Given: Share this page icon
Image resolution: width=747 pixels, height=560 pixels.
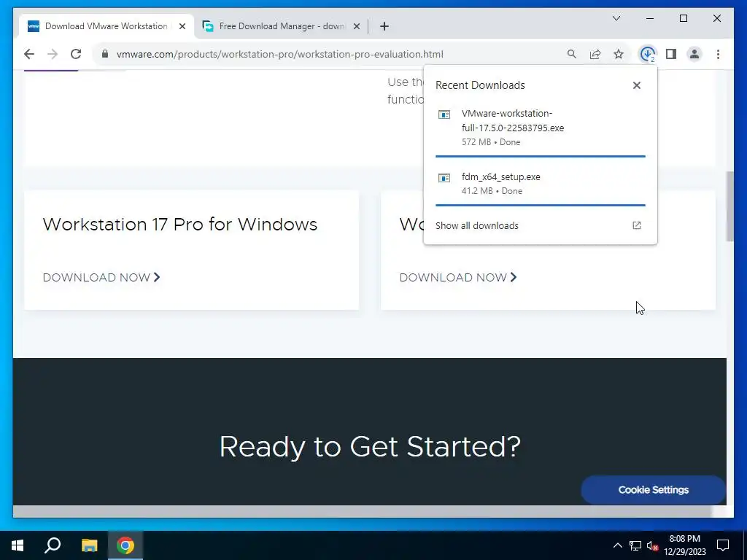Looking at the screenshot, I should [x=595, y=54].
